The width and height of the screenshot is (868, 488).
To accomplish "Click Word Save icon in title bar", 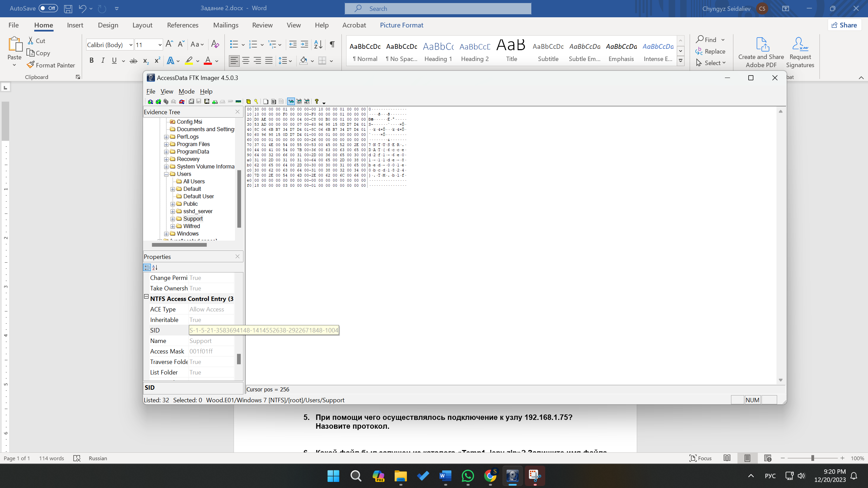I will coord(68,8).
